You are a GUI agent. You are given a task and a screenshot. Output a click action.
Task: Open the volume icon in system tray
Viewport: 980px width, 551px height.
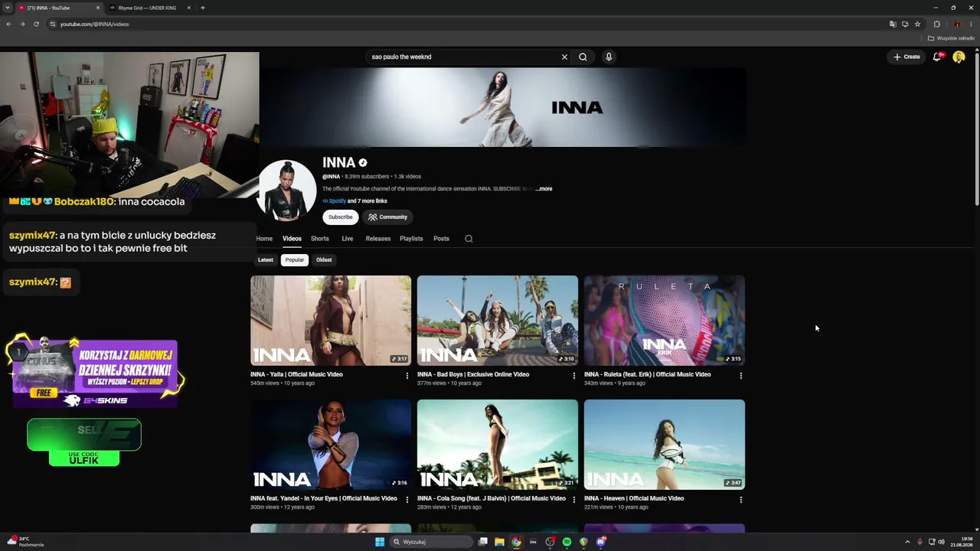point(941,542)
